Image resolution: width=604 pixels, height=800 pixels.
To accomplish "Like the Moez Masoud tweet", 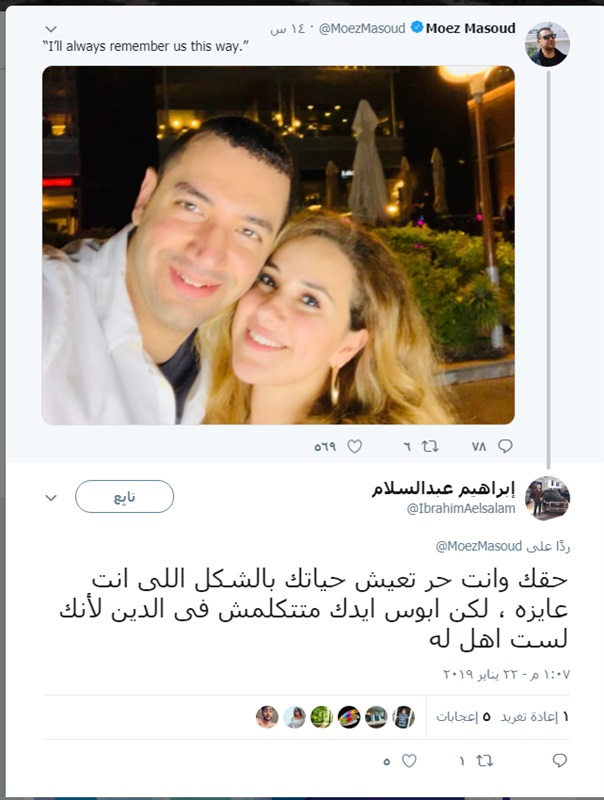I will point(355,446).
